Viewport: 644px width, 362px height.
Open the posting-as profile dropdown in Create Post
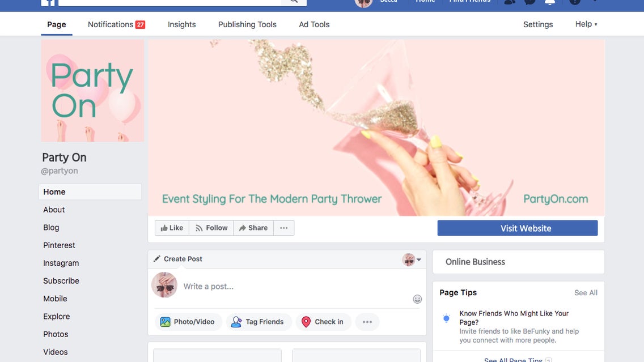(x=412, y=259)
